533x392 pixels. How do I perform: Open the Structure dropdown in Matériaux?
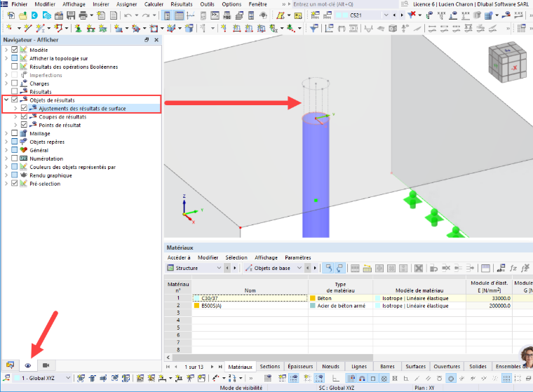point(194,269)
